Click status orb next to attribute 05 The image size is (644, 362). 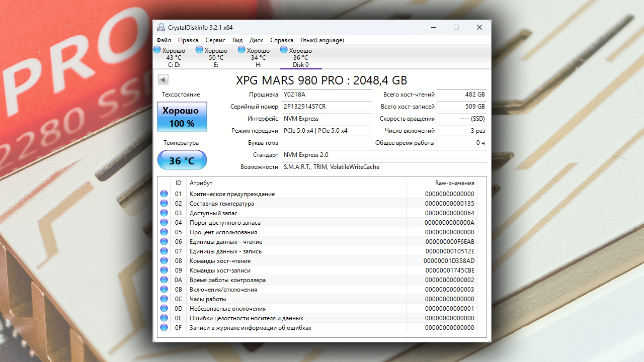click(x=164, y=232)
